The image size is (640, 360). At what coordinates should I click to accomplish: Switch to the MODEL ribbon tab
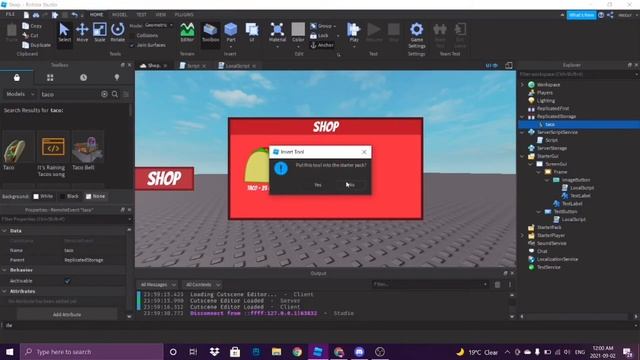[x=120, y=14]
